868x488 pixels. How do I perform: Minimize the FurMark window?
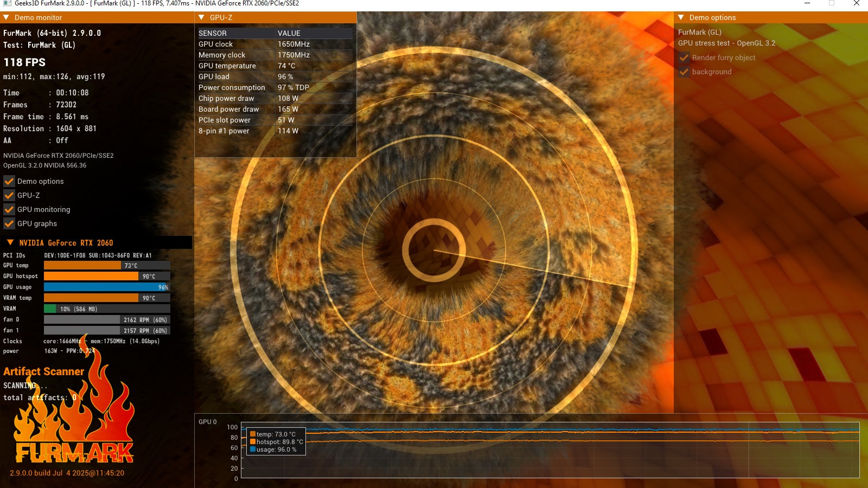pos(807,3)
